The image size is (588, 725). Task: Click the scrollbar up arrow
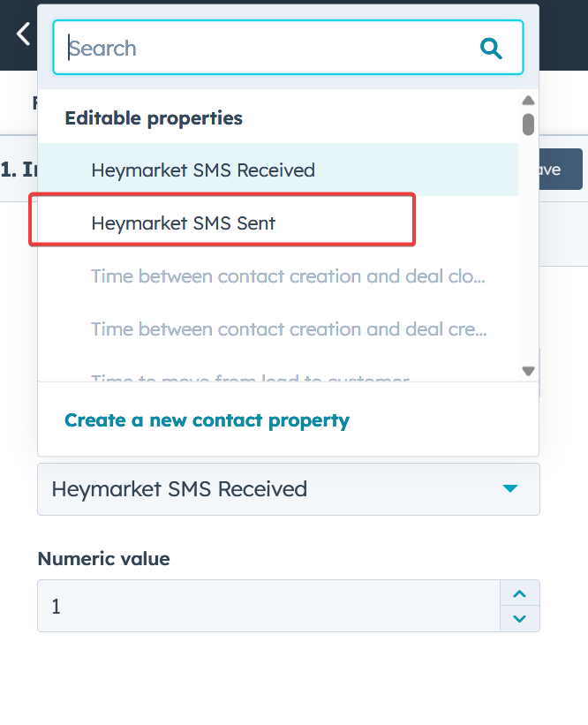pos(528,101)
